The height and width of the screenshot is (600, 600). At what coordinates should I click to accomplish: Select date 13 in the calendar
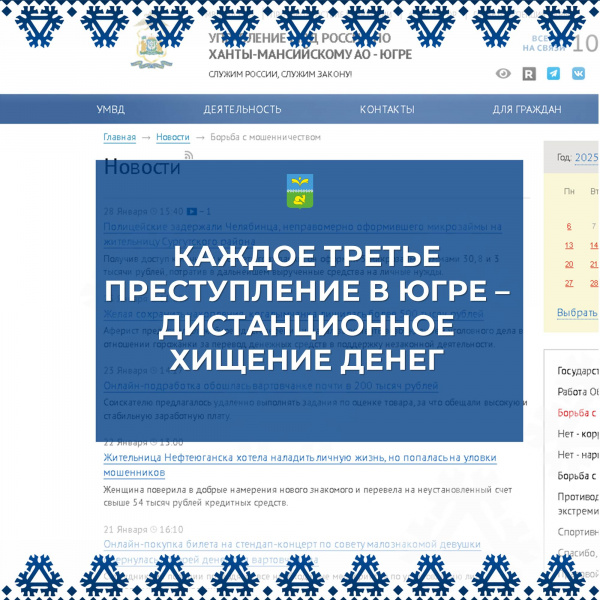point(569,245)
